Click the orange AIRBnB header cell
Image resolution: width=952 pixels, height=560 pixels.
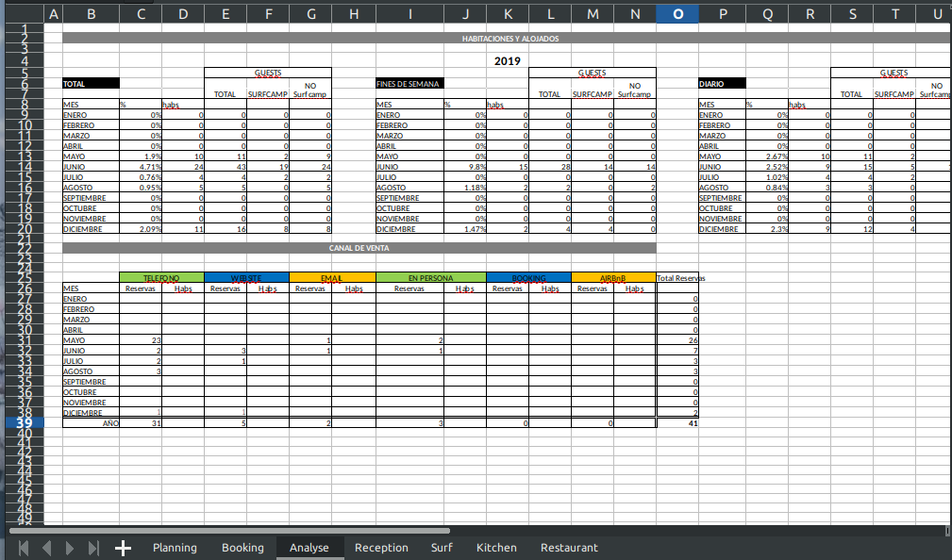click(613, 278)
